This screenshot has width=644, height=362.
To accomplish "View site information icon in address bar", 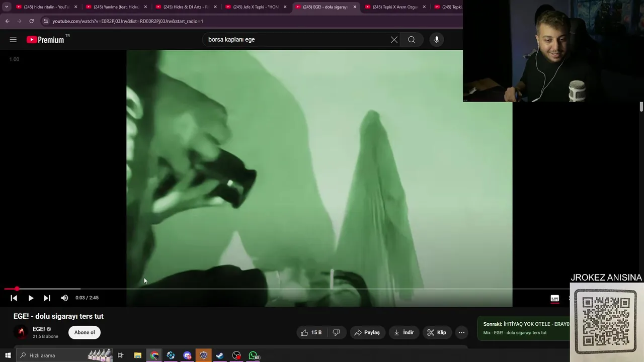I will tap(46, 21).
